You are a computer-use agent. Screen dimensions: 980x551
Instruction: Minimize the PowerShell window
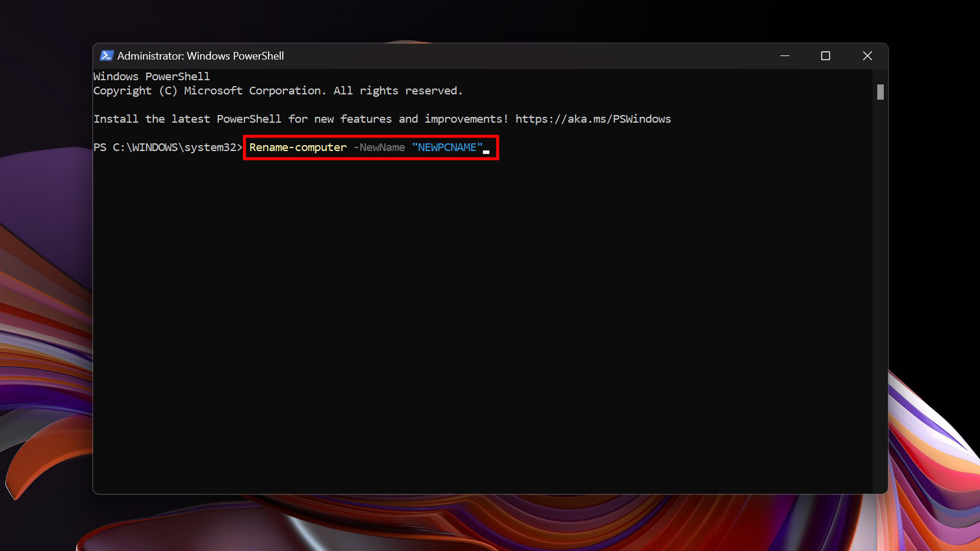785,55
